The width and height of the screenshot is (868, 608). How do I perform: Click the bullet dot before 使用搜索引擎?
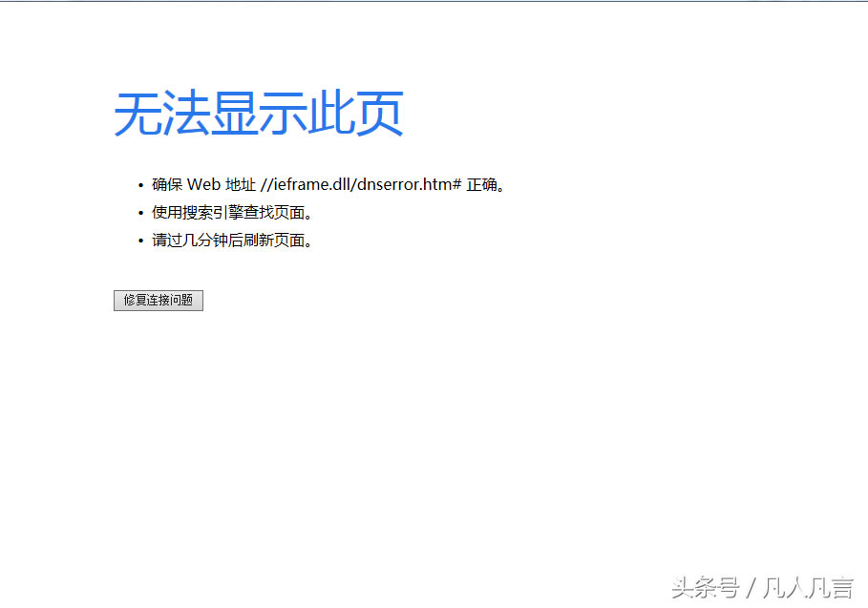tap(140, 213)
